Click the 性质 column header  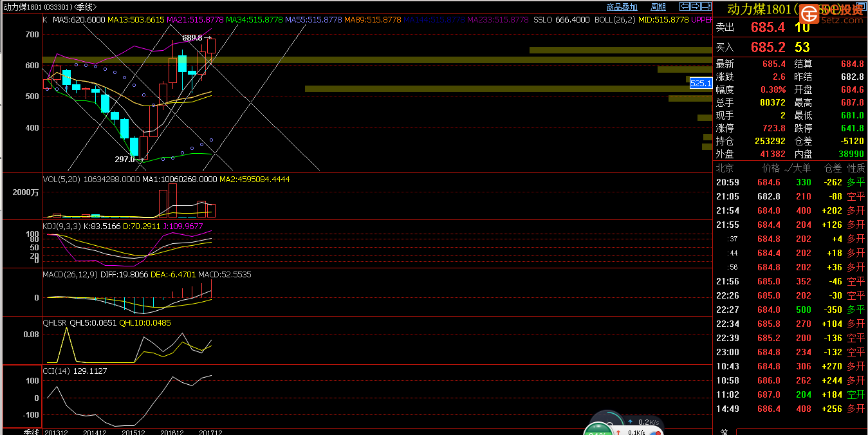pyautogui.click(x=856, y=169)
